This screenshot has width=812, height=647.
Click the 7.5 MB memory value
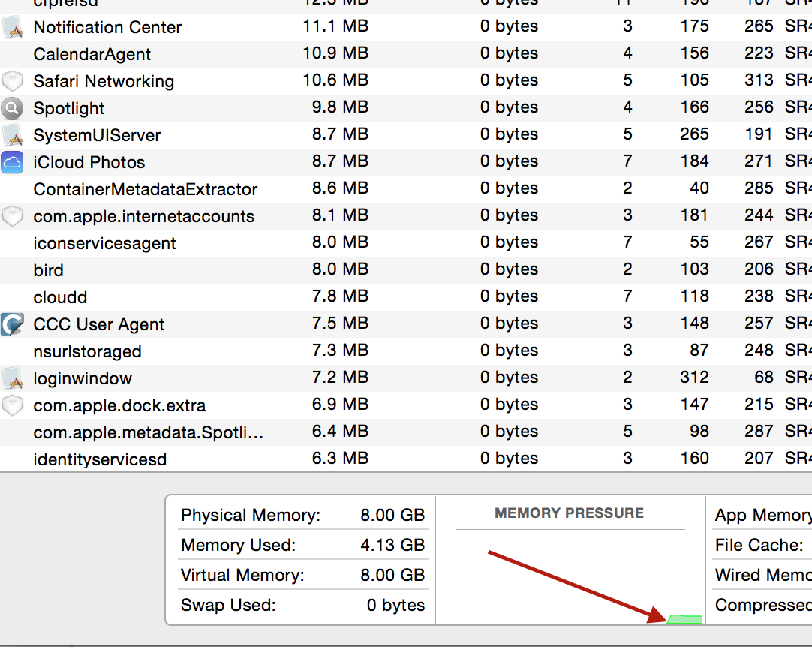point(340,323)
